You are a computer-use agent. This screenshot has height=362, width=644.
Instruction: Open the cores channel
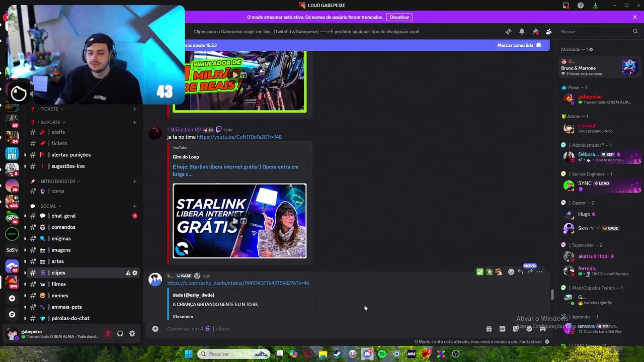[x=83, y=191]
